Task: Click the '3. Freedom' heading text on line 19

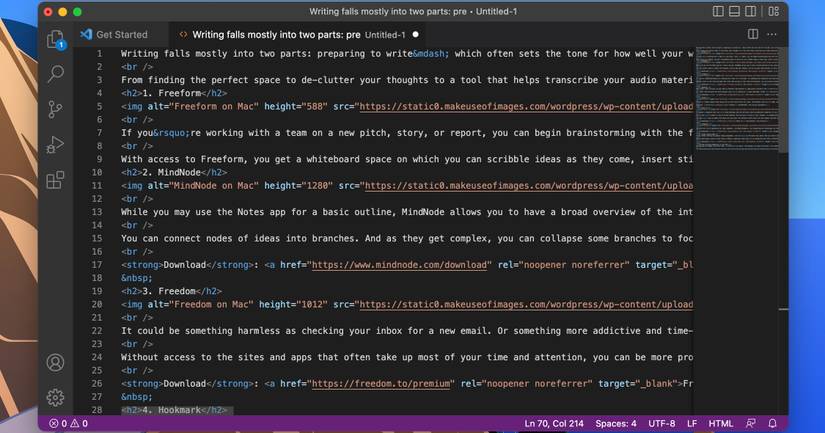Action: 169,291
